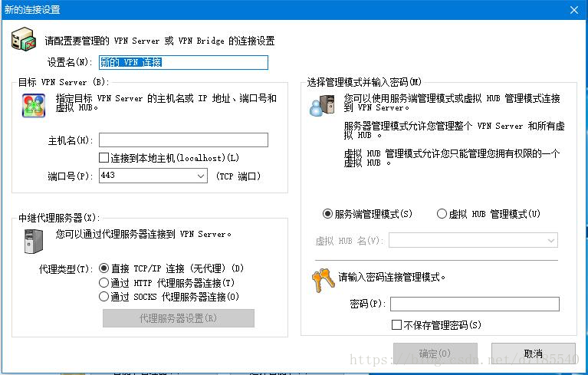Click the 取消 cancel button

tap(534, 354)
